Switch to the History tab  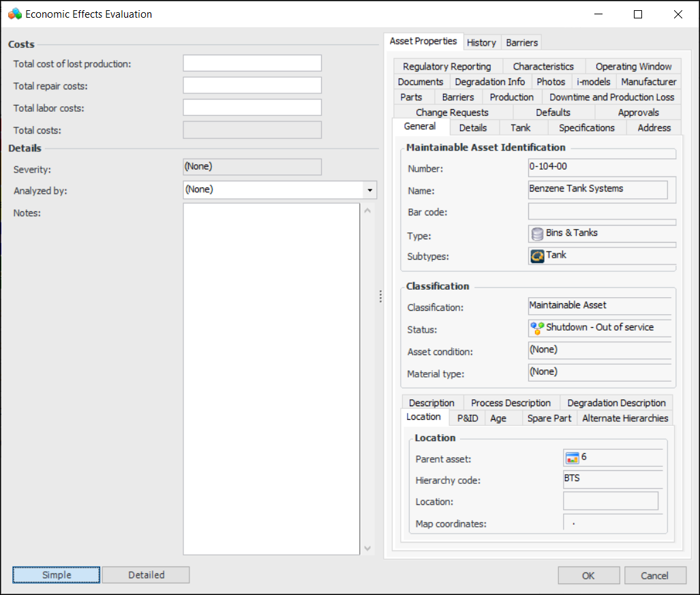point(481,42)
